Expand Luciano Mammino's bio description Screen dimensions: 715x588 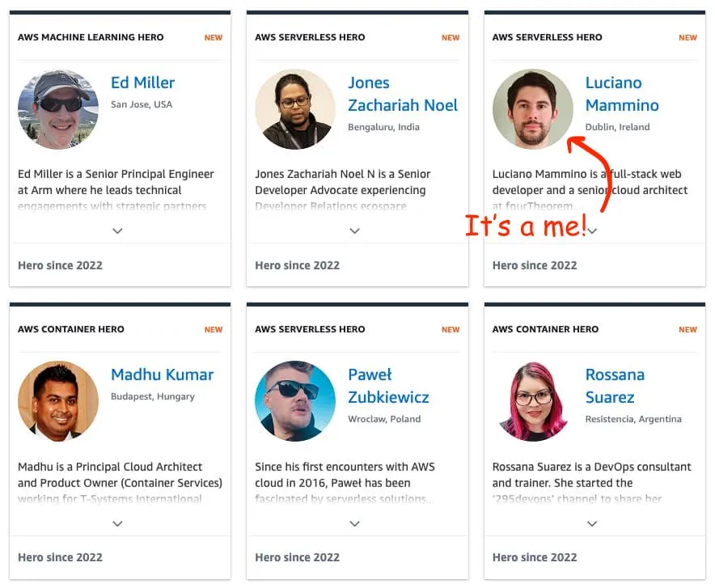coord(591,231)
